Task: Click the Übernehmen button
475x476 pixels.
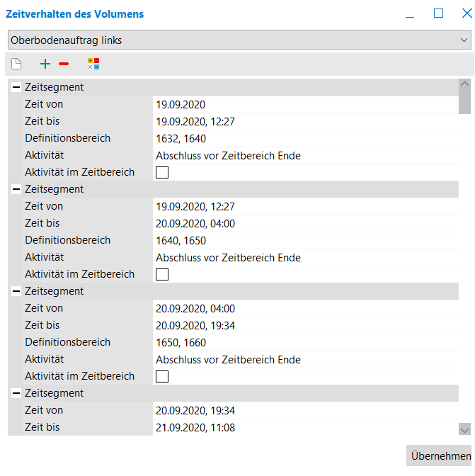Action: click(441, 456)
